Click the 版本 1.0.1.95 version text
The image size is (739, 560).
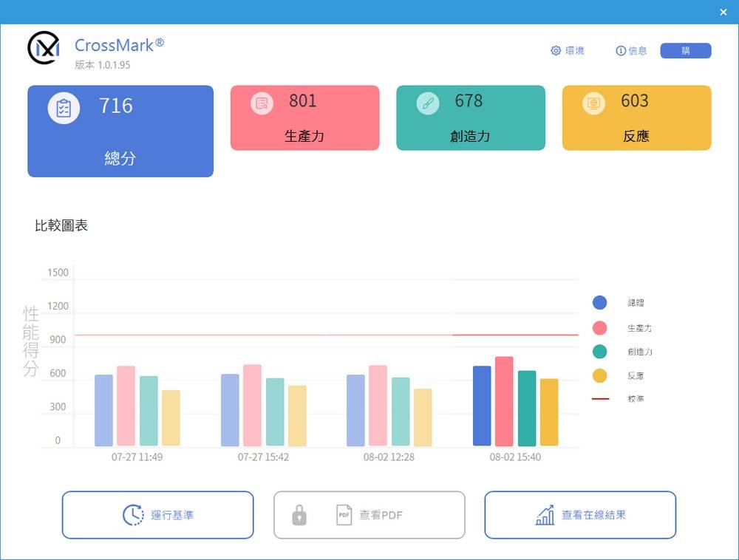[102, 65]
